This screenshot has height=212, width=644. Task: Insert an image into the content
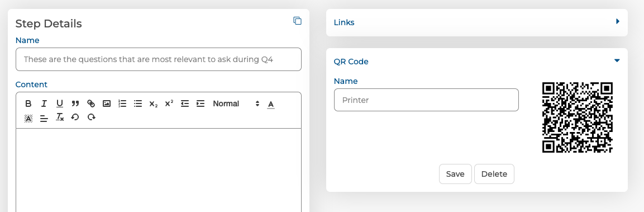pos(106,103)
